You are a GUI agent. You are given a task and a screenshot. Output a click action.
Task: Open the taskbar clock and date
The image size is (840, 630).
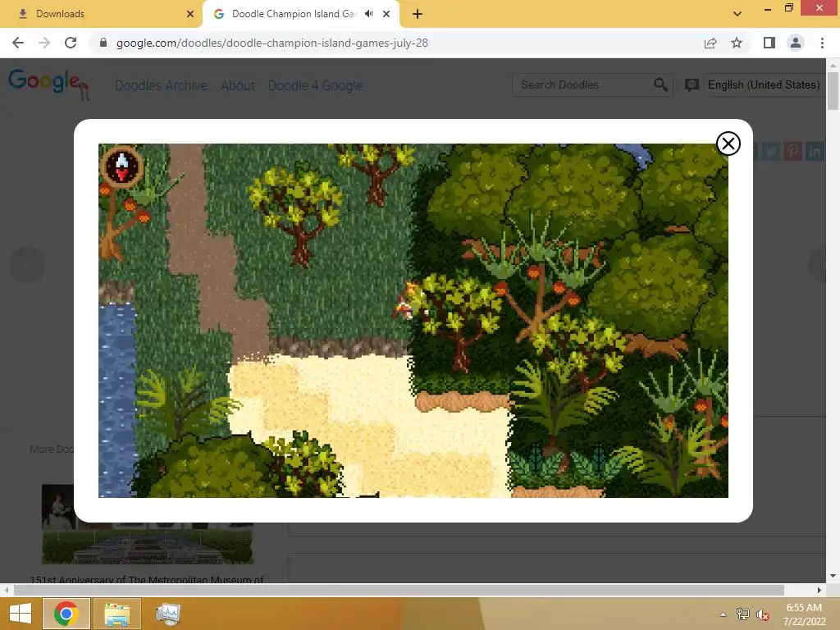pos(804,614)
